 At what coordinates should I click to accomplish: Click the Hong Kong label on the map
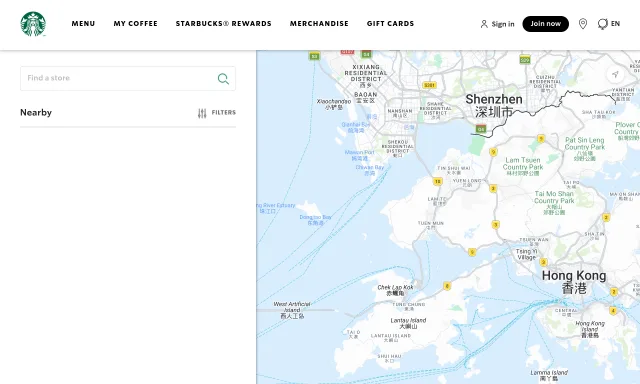(574, 282)
